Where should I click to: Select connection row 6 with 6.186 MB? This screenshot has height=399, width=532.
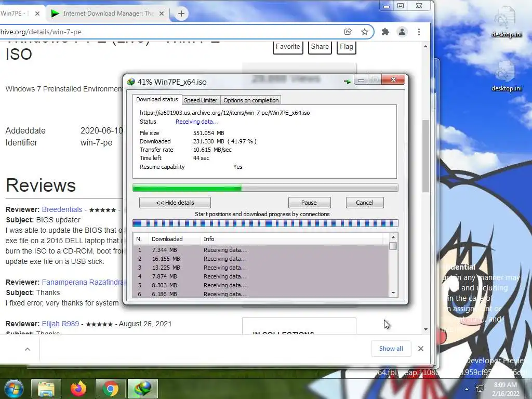point(261,294)
